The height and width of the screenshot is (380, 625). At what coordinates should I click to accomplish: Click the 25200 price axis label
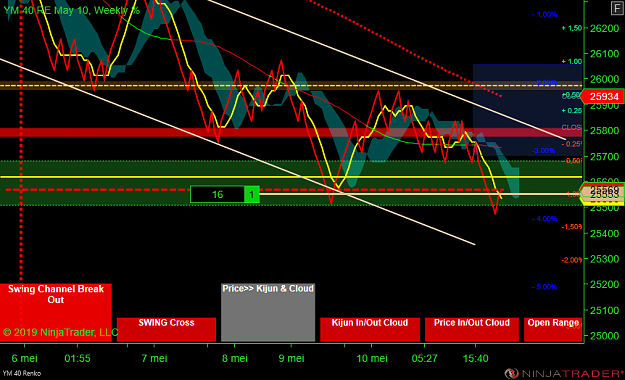coord(604,284)
